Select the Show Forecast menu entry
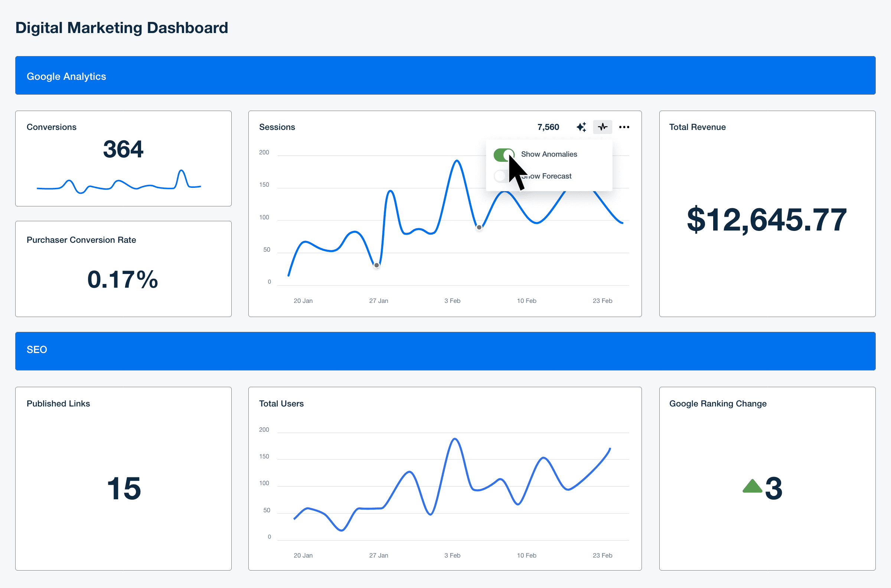891x588 pixels. tap(547, 176)
